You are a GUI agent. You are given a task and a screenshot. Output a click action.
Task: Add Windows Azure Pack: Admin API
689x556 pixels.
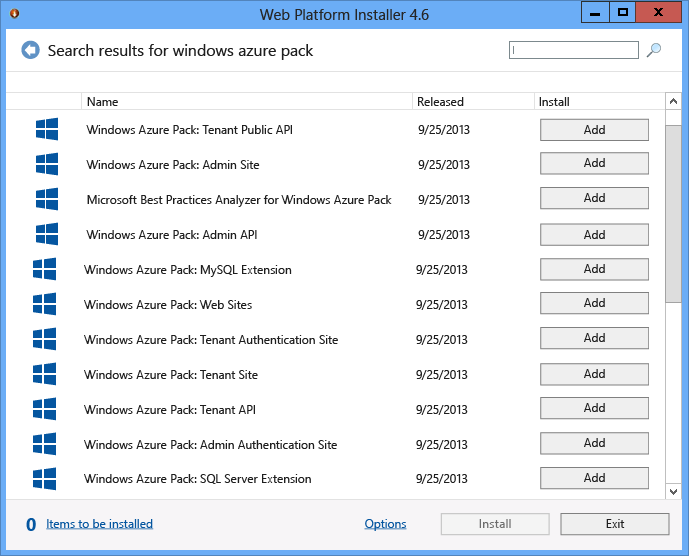(594, 235)
